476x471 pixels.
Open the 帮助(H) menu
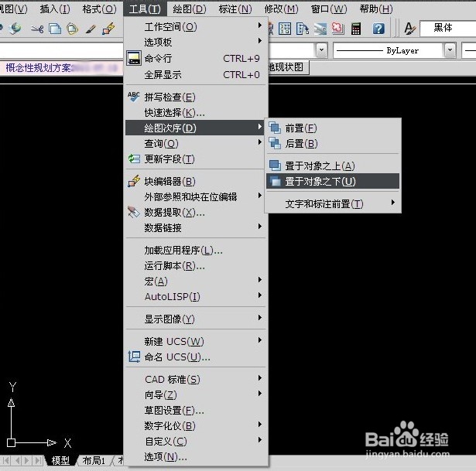[x=376, y=9]
